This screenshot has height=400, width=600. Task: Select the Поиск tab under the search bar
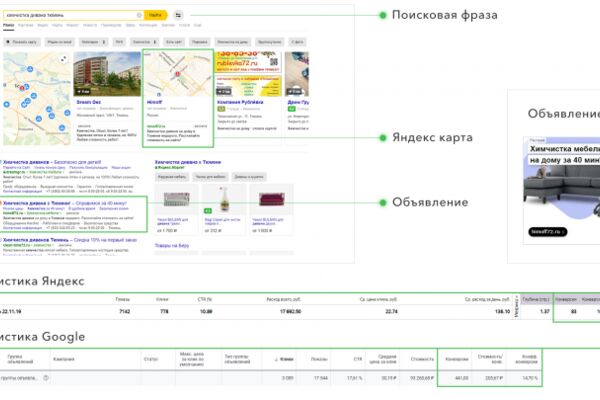click(x=8, y=25)
